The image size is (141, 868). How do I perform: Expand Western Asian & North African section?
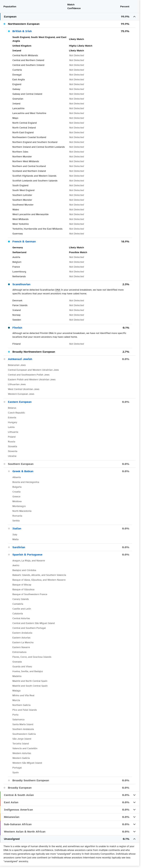tap(134, 832)
